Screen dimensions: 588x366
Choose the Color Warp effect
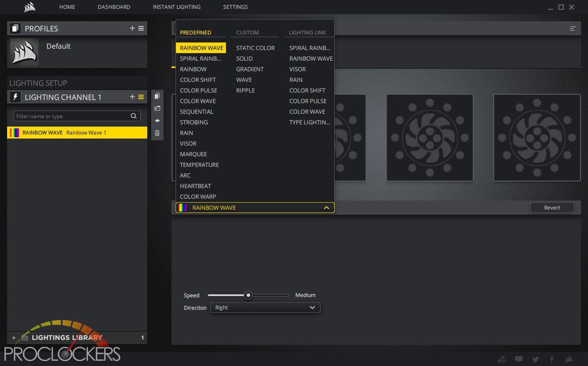point(198,196)
